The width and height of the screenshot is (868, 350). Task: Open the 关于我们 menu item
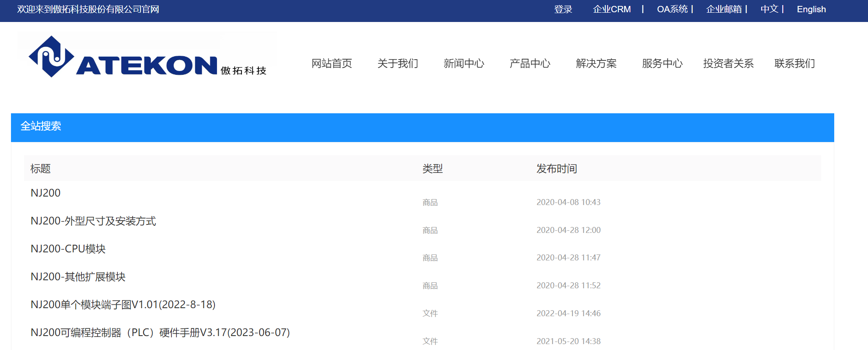pyautogui.click(x=398, y=63)
